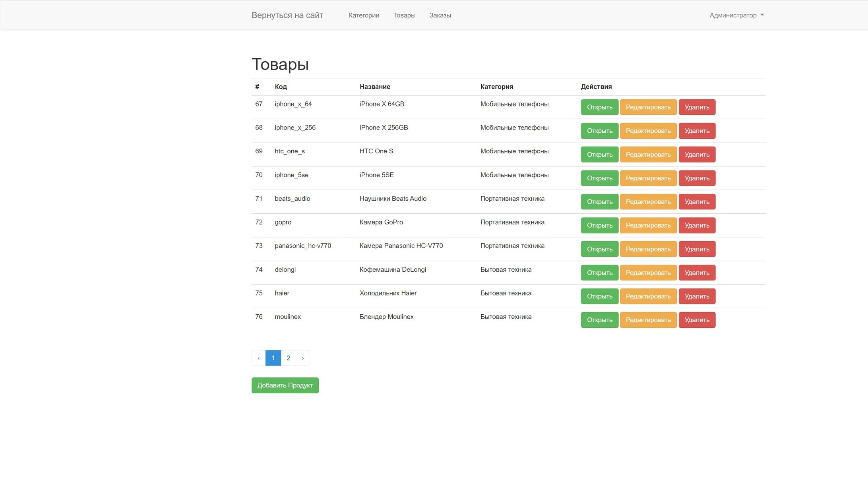Open product iPhone X 64GB
868x501 pixels.
coord(599,107)
